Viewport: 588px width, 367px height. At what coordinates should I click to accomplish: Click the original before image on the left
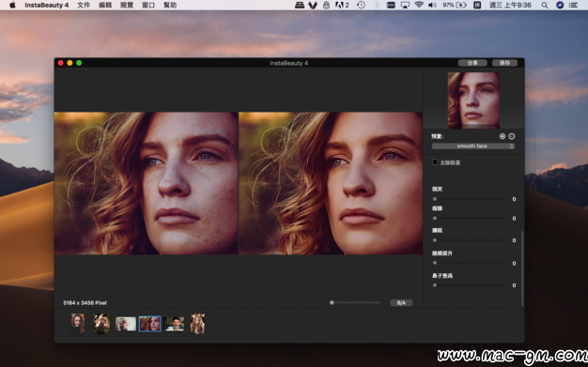coord(147,183)
